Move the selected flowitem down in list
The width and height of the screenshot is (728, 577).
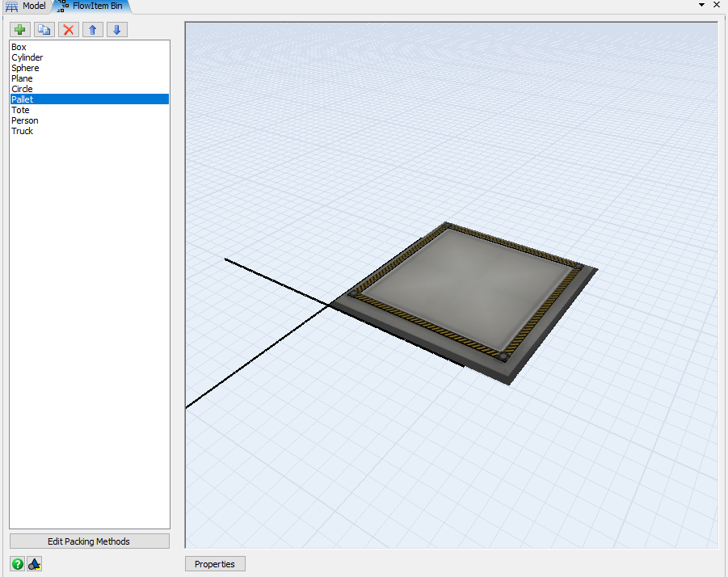click(x=117, y=30)
